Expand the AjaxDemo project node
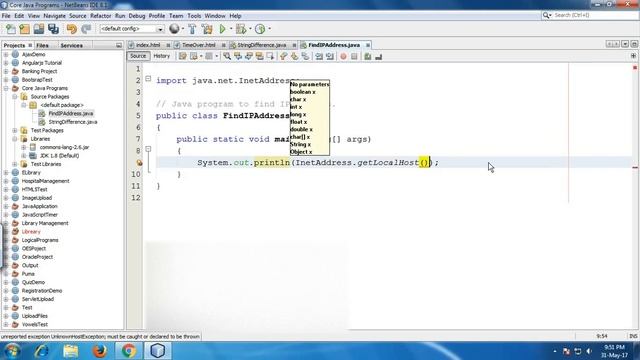Image resolution: width=640 pixels, height=360 pixels. click(6, 54)
